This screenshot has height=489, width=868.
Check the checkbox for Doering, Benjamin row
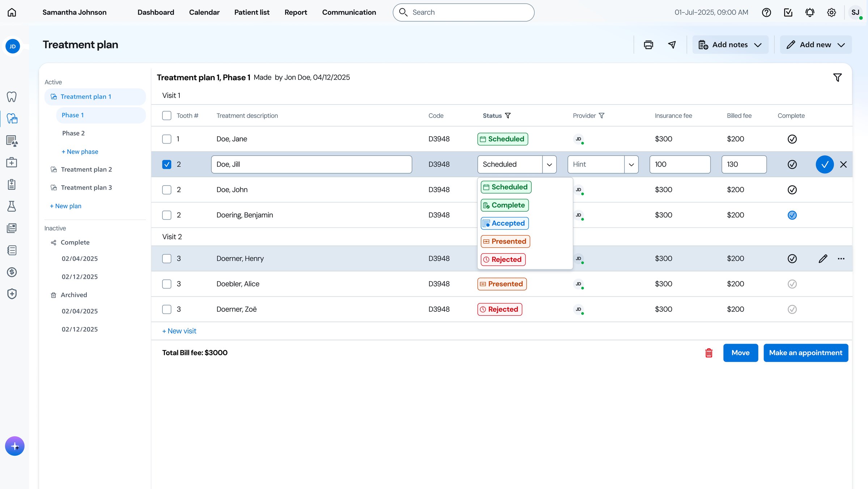click(167, 215)
